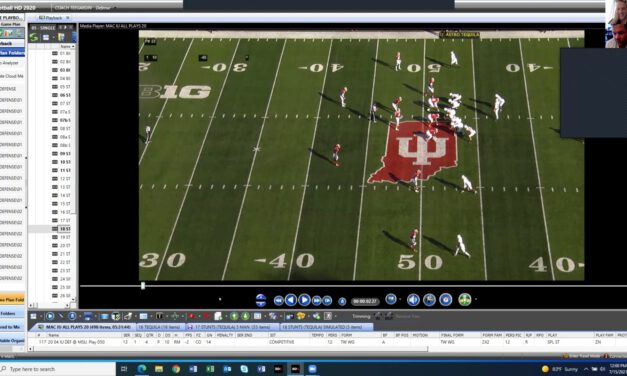This screenshot has height=376, width=627.
Task: Click the yellow column icon in list panel
Action: [x=61, y=37]
